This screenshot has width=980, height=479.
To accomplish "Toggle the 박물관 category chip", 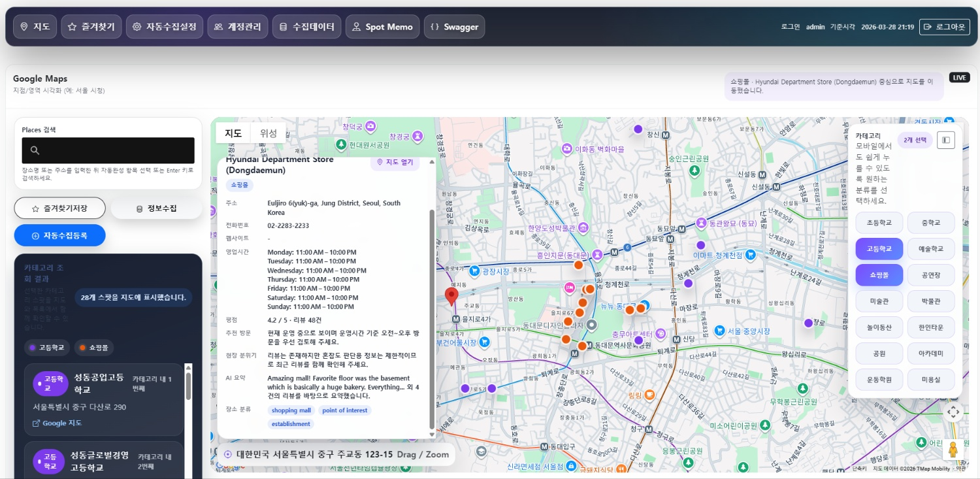I will [932, 301].
